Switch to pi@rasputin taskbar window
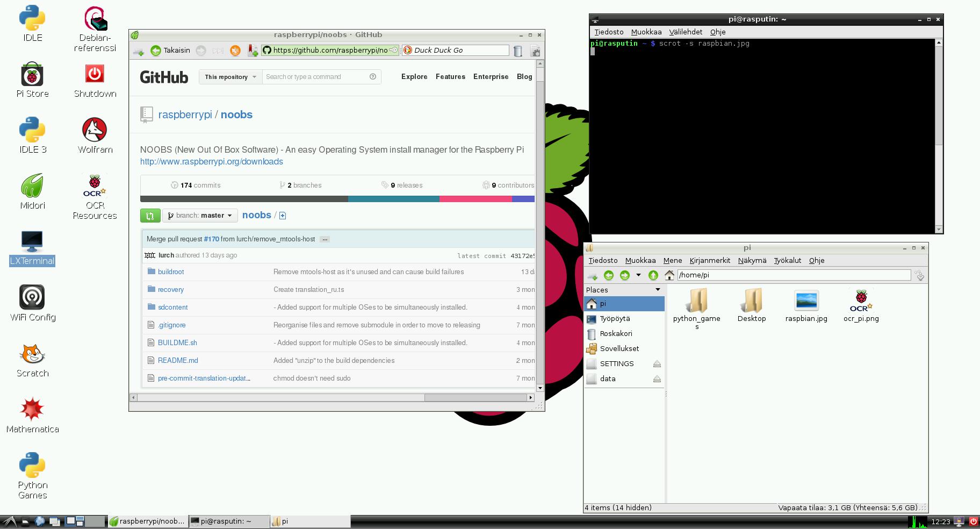 [x=229, y=521]
